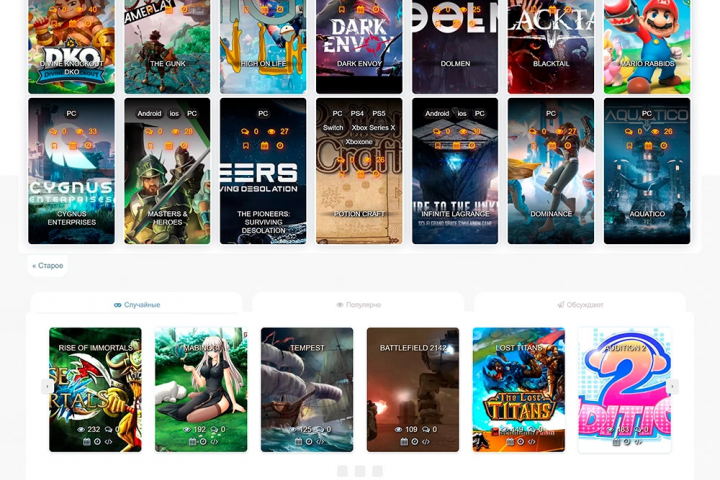The image size is (720, 480).
Task: Click bookmark icon on Cygnus Enterprises card
Action: point(54,146)
